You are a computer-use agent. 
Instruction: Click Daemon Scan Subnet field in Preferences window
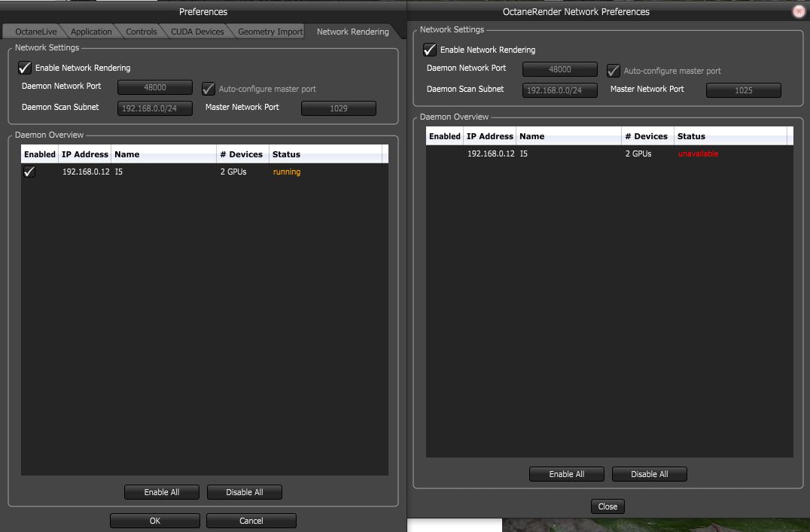(x=155, y=108)
